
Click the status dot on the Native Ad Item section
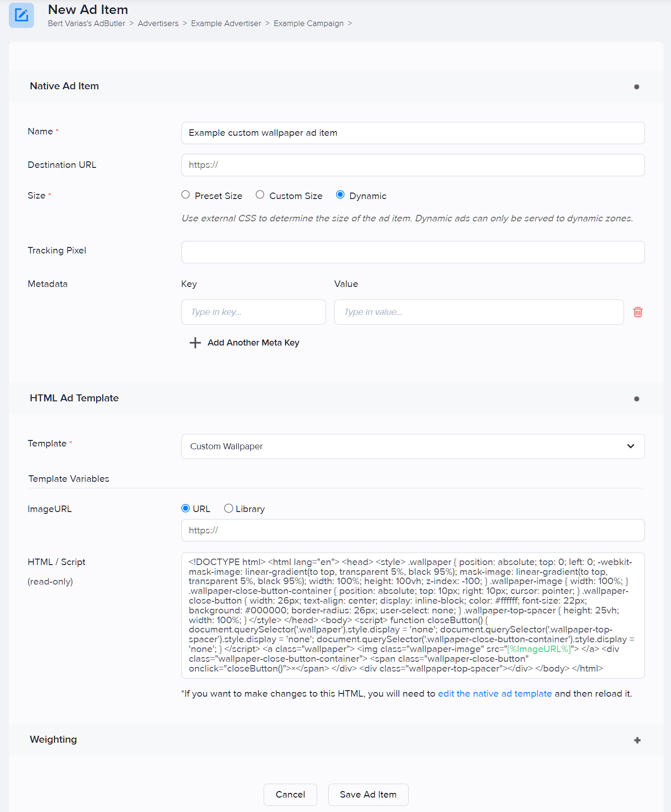click(637, 86)
